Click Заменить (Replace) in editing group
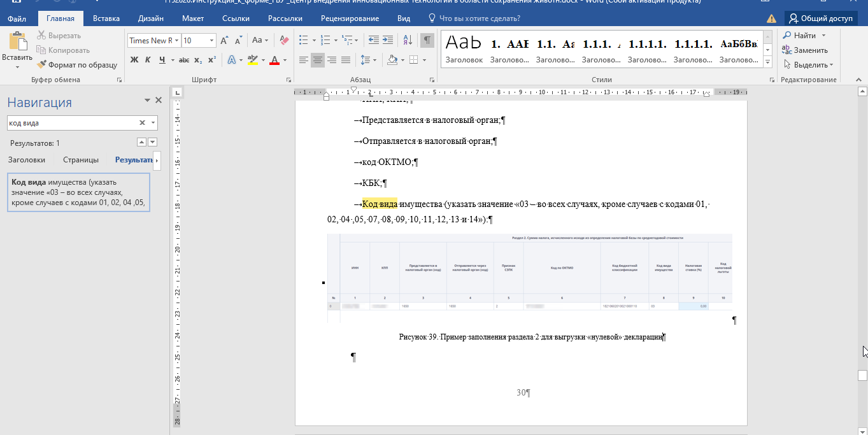 click(x=805, y=50)
